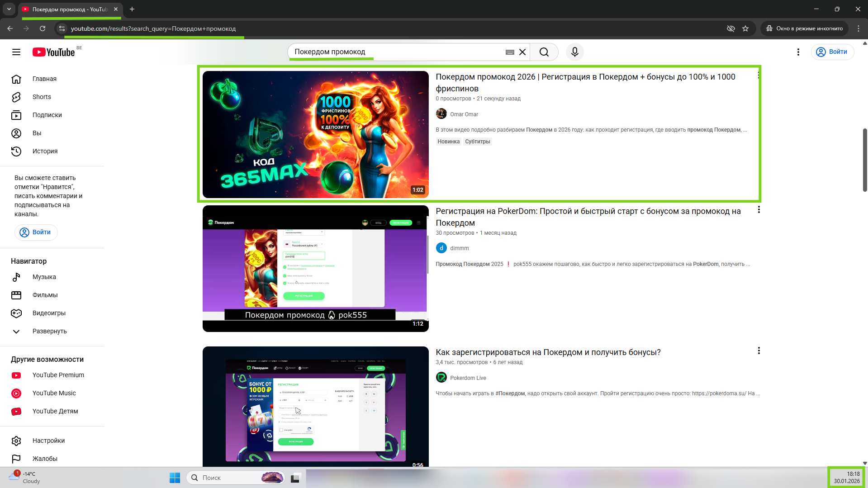
Task: Start voice search with the microphone
Action: point(575,52)
